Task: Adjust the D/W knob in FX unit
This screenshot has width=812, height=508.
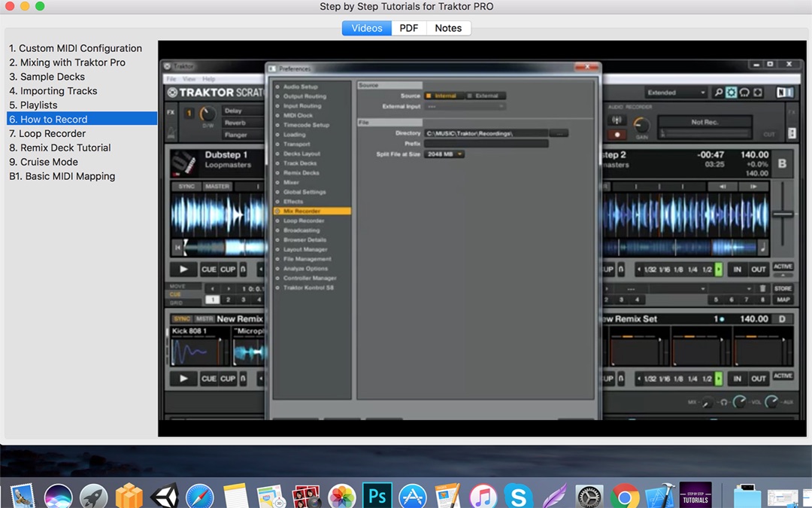Action: click(208, 114)
